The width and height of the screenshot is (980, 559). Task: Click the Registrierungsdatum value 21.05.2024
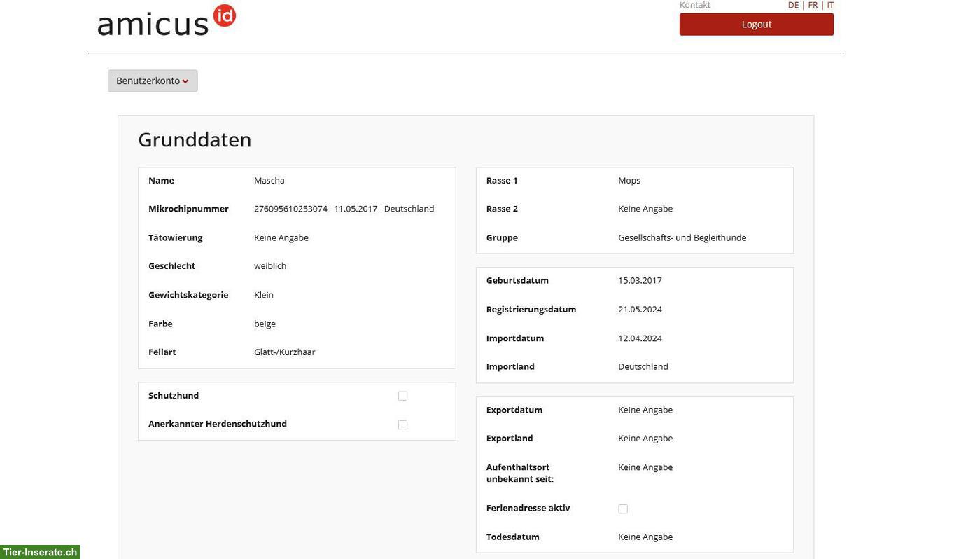coord(640,309)
